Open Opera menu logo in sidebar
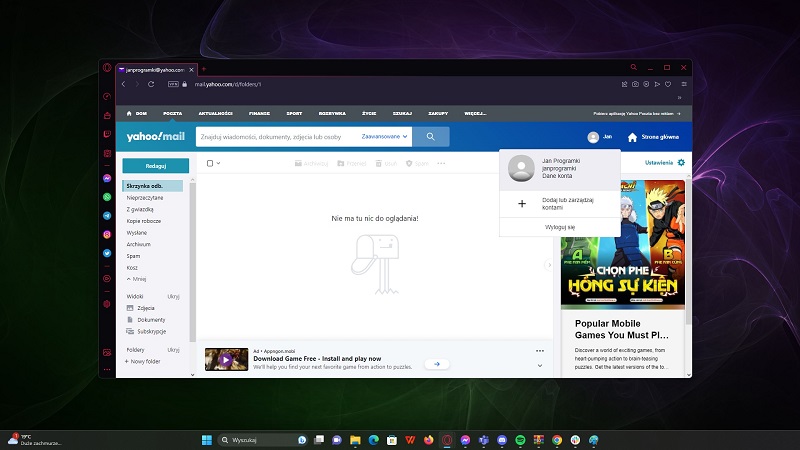 (x=107, y=67)
